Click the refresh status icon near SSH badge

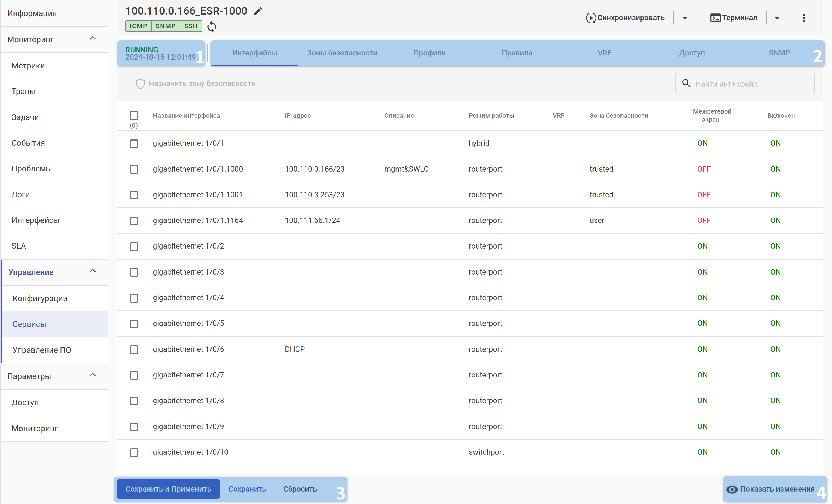(212, 26)
